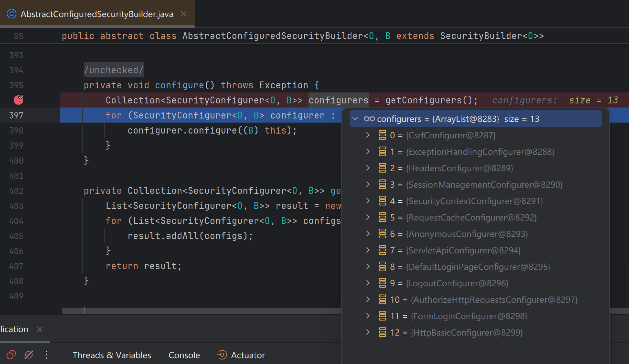Click the Java class icon in file tab
The height and width of the screenshot is (364, 629).
click(x=12, y=14)
